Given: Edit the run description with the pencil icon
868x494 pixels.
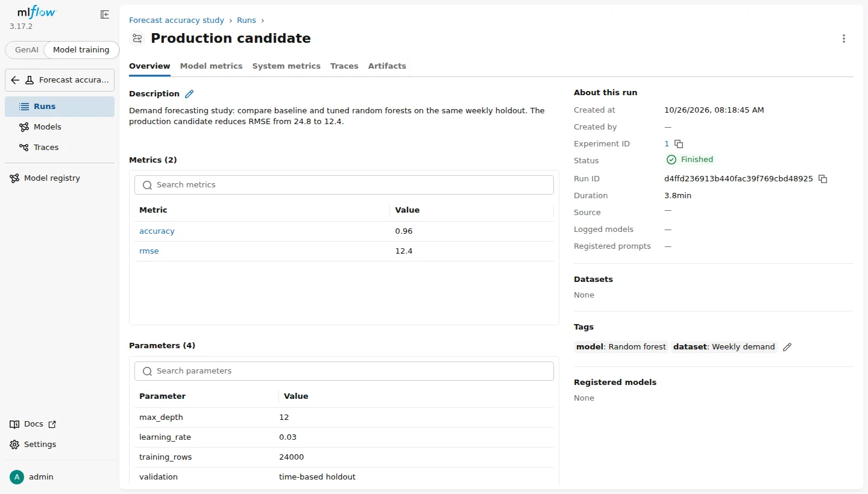Looking at the screenshot, I should point(189,94).
